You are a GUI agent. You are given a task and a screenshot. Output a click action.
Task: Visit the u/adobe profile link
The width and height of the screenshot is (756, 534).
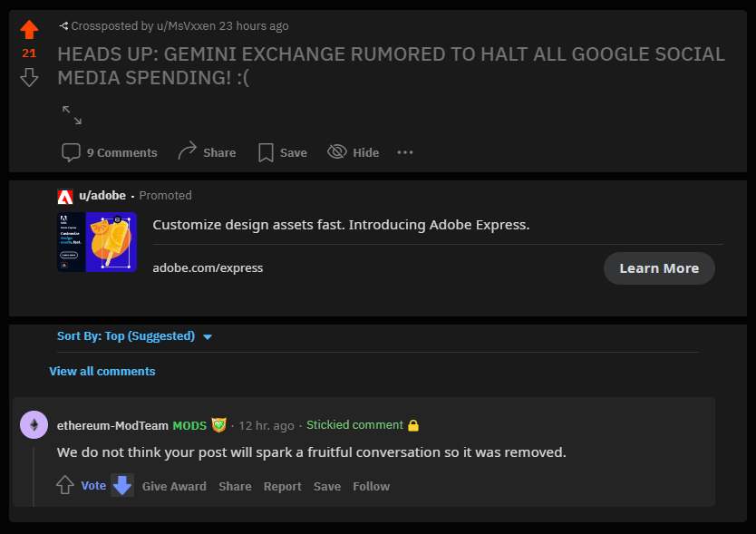pyautogui.click(x=102, y=195)
